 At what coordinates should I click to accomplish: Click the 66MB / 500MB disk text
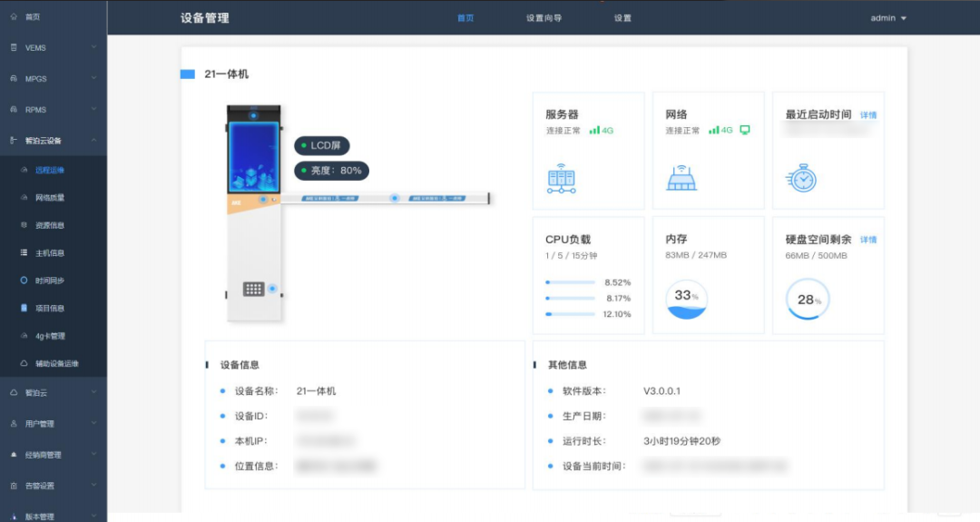pos(817,256)
